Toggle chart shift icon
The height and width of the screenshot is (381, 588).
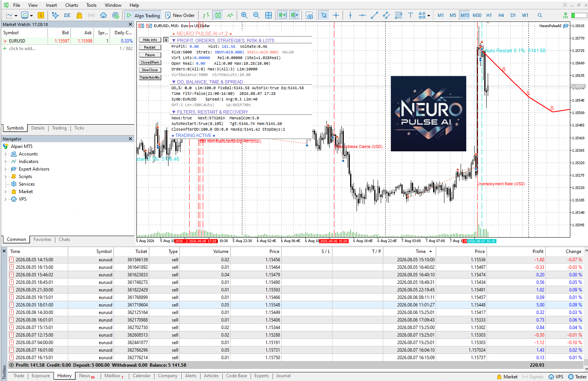point(295,15)
